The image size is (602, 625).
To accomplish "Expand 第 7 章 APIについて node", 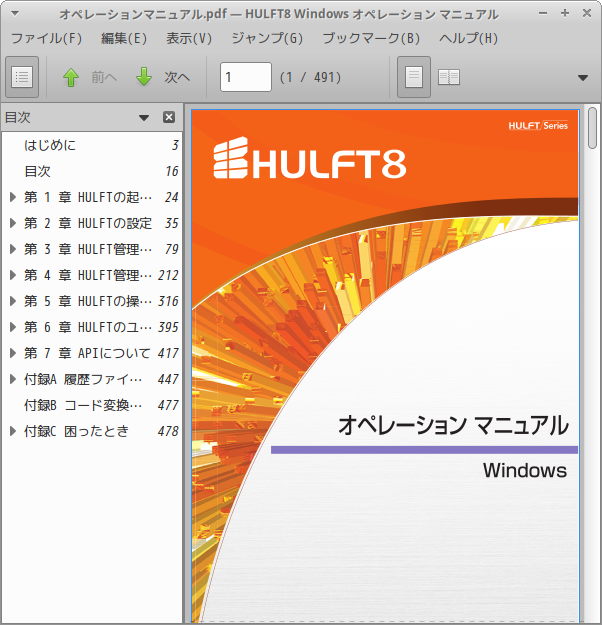I will [x=13, y=353].
